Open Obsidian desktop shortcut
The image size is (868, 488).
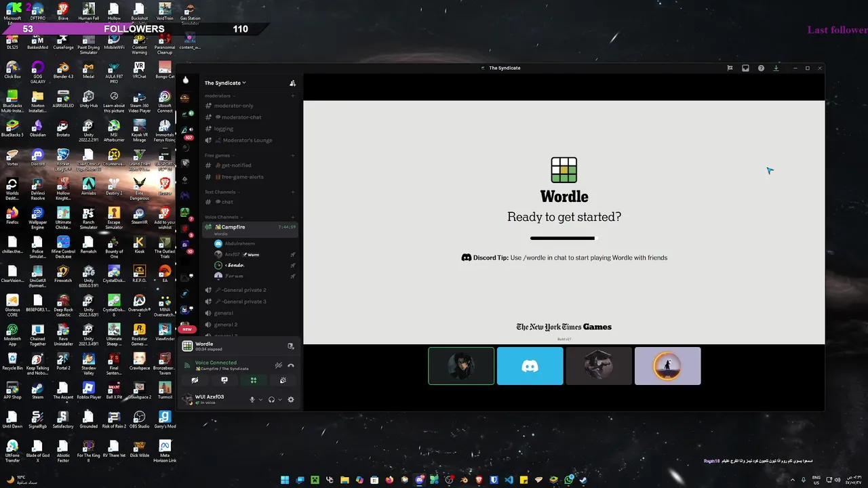click(38, 127)
